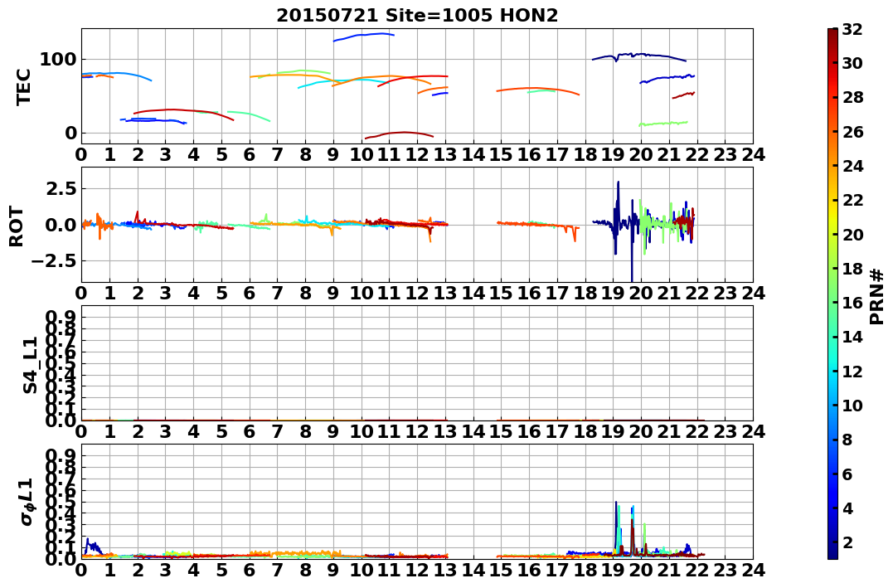Click the colorbar tick label "32"

[852, 28]
